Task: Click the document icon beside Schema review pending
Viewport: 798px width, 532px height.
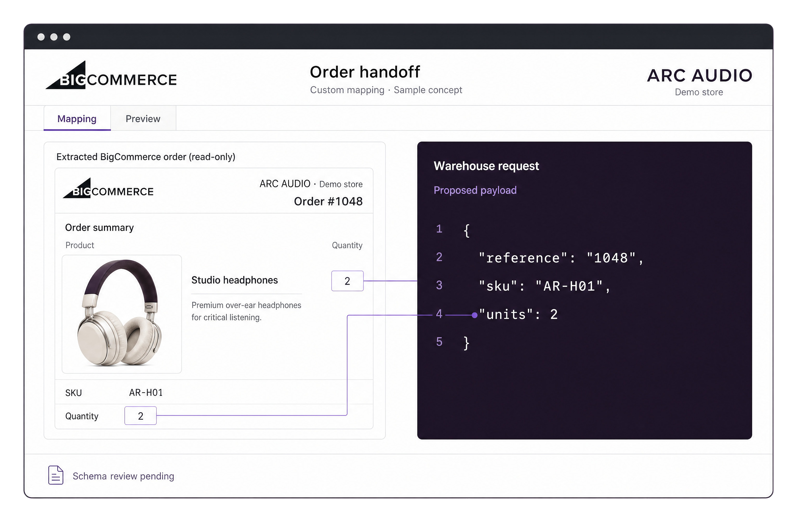Action: (x=56, y=475)
